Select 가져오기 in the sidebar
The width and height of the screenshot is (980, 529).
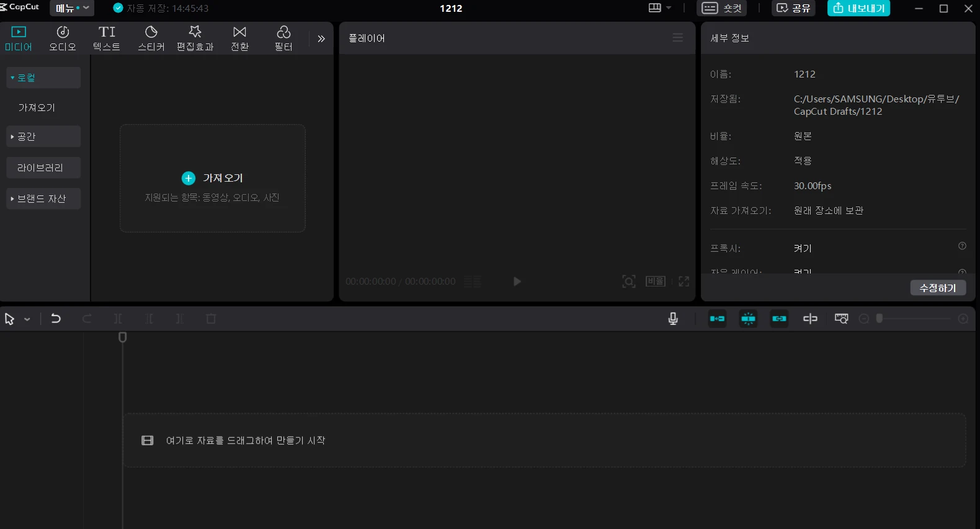[37, 107]
